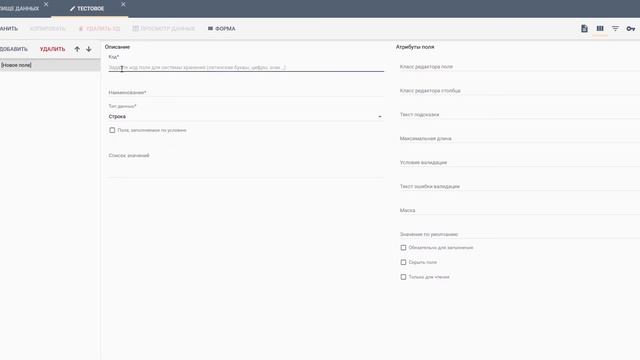Close the first data storage tab
The image size is (640, 360).
[x=46, y=4]
